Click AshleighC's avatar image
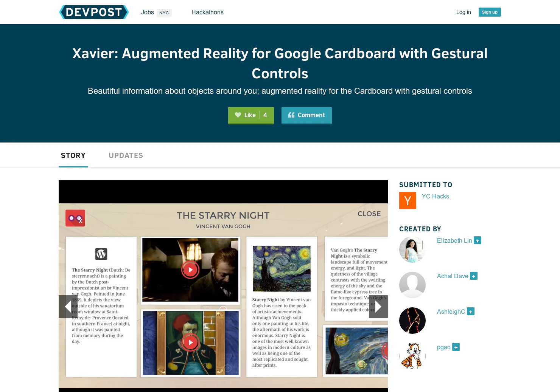The width and height of the screenshot is (560, 392). click(412, 321)
